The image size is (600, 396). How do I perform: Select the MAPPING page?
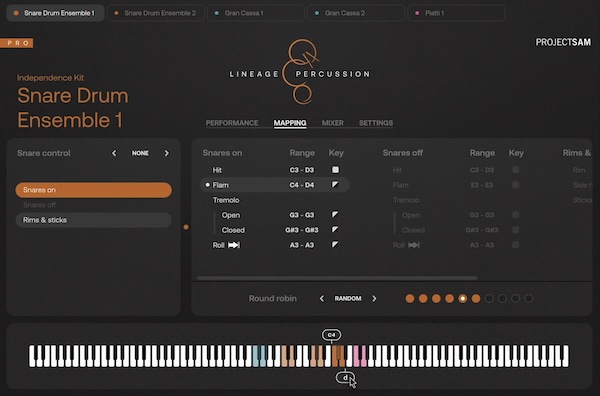[290, 123]
